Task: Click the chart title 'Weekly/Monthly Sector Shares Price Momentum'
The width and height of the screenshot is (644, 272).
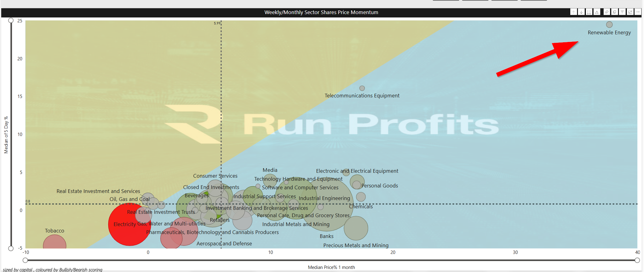Action: click(321, 12)
